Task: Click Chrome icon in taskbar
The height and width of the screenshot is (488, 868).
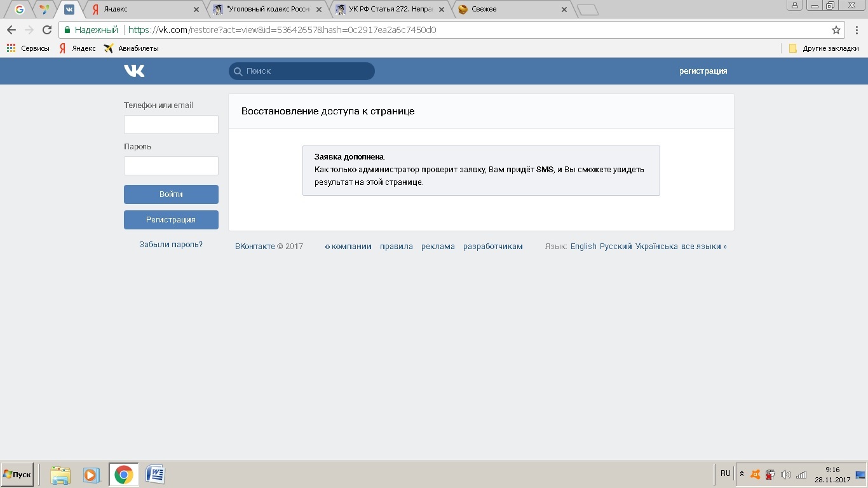Action: tap(124, 475)
